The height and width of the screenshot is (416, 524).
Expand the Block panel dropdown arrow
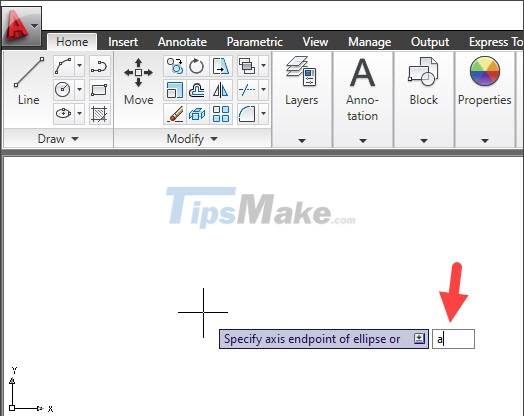(424, 141)
